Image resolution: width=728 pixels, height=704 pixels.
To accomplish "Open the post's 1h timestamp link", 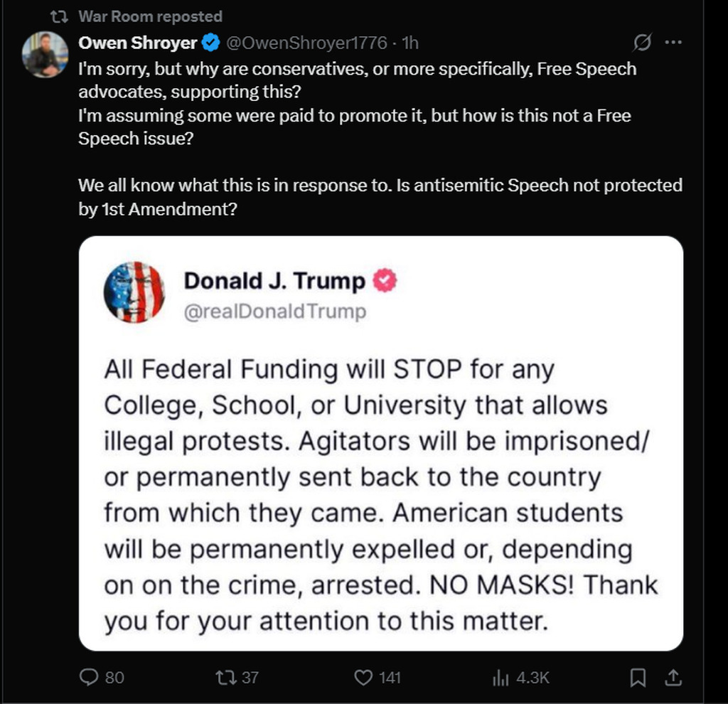I will point(410,43).
